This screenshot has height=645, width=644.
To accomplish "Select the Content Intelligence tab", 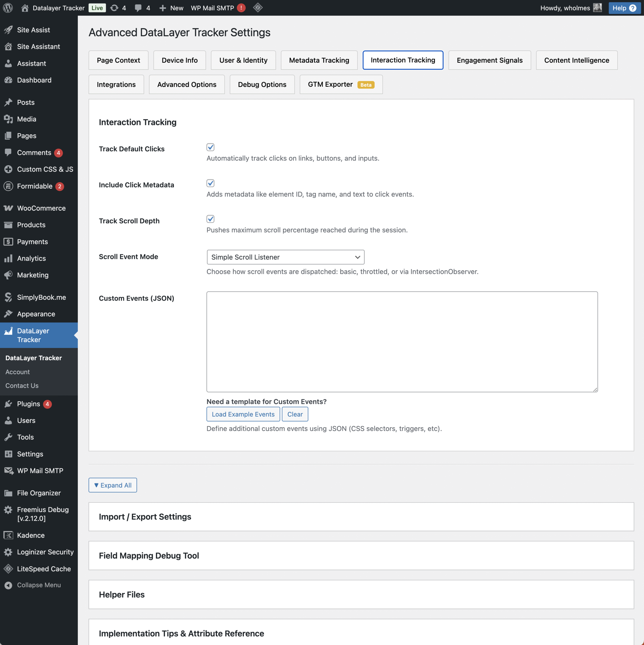I will [577, 60].
